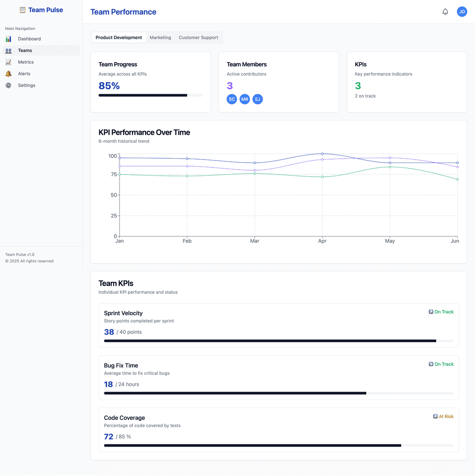Toggle the At Risk badge on Code Coverage
Screen dimensions: 475x476
443,416
